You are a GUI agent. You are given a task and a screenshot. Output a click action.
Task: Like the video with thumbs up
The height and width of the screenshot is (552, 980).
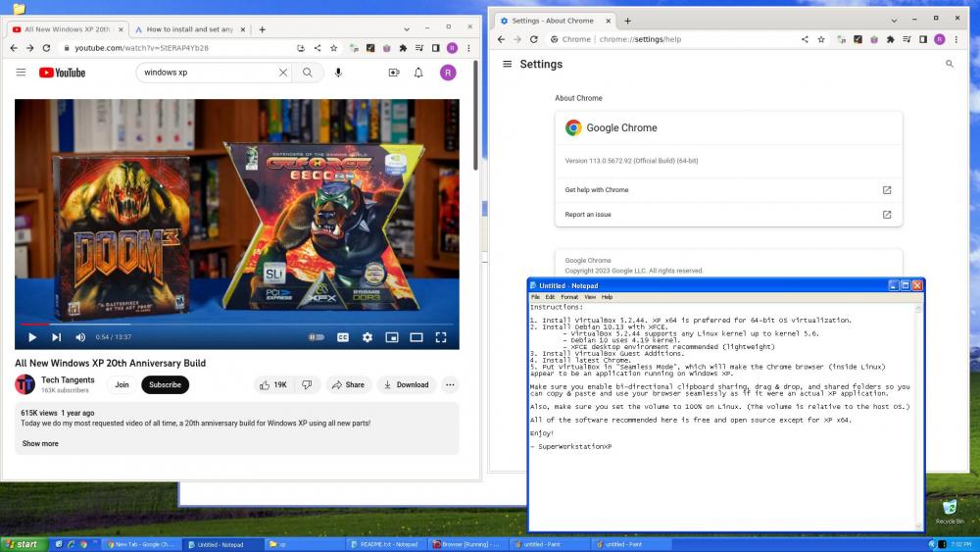click(273, 385)
